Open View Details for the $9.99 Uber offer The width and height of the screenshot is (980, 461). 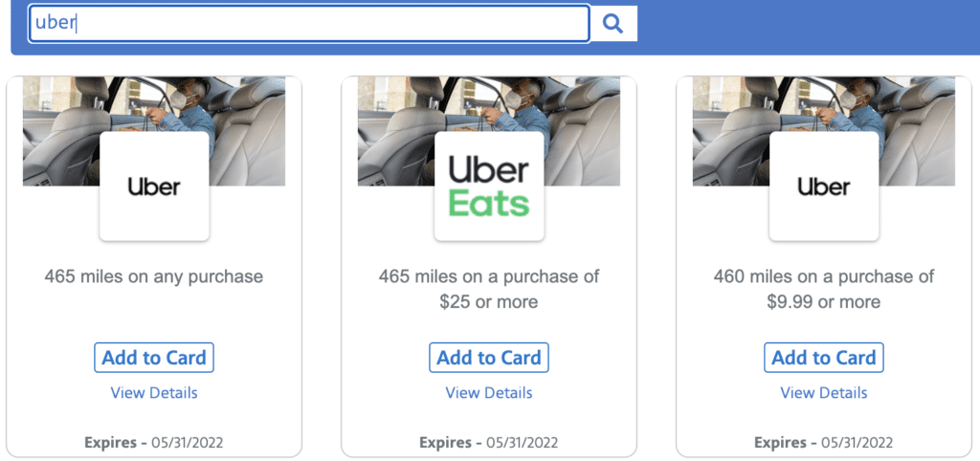click(x=824, y=392)
